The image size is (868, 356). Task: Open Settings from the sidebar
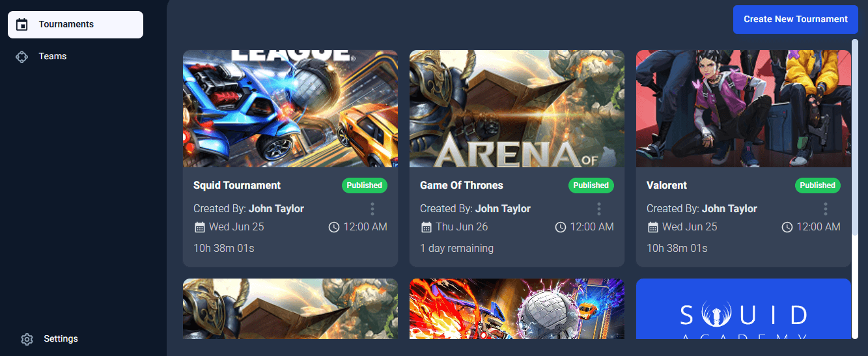coord(61,339)
